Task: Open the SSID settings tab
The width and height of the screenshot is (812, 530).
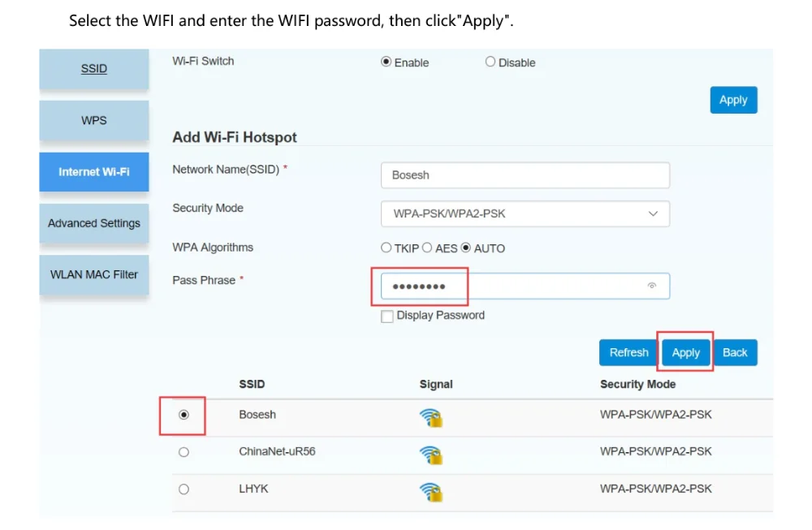Action: (94, 69)
